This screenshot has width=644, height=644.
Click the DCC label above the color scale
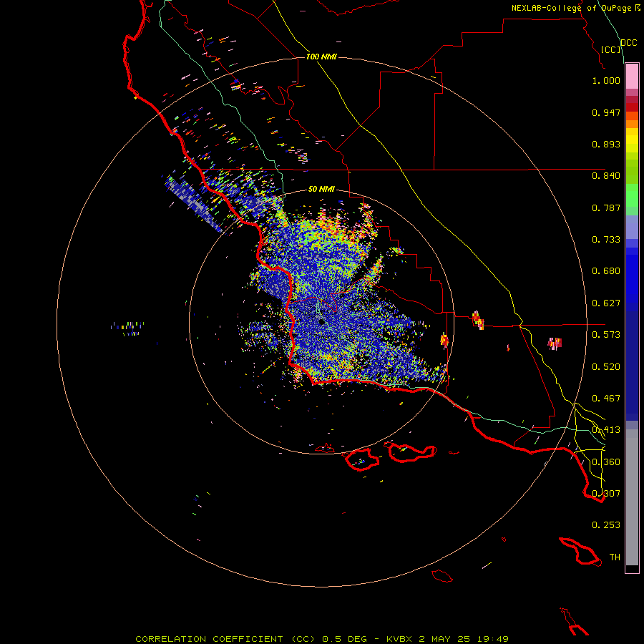(628, 42)
